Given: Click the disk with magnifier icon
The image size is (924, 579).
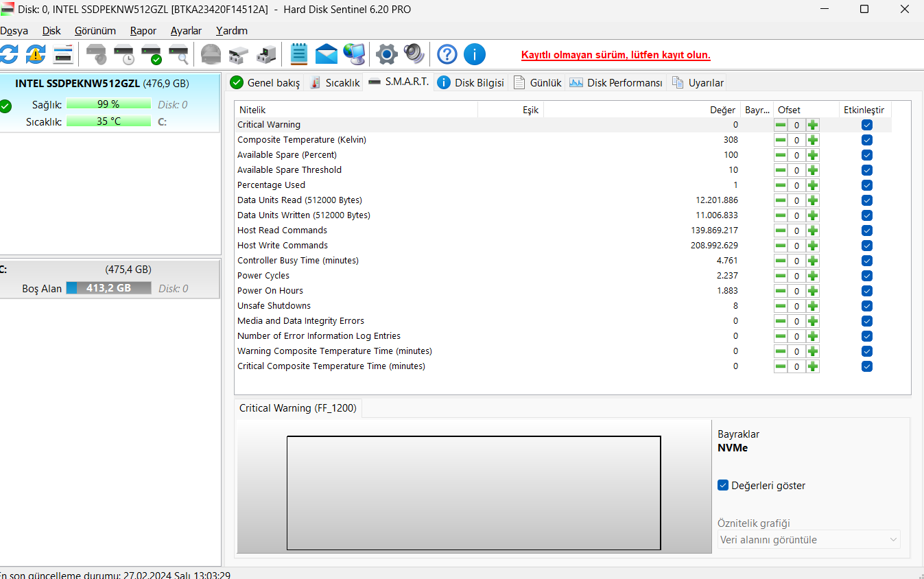Looking at the screenshot, I should pyautogui.click(x=179, y=54).
